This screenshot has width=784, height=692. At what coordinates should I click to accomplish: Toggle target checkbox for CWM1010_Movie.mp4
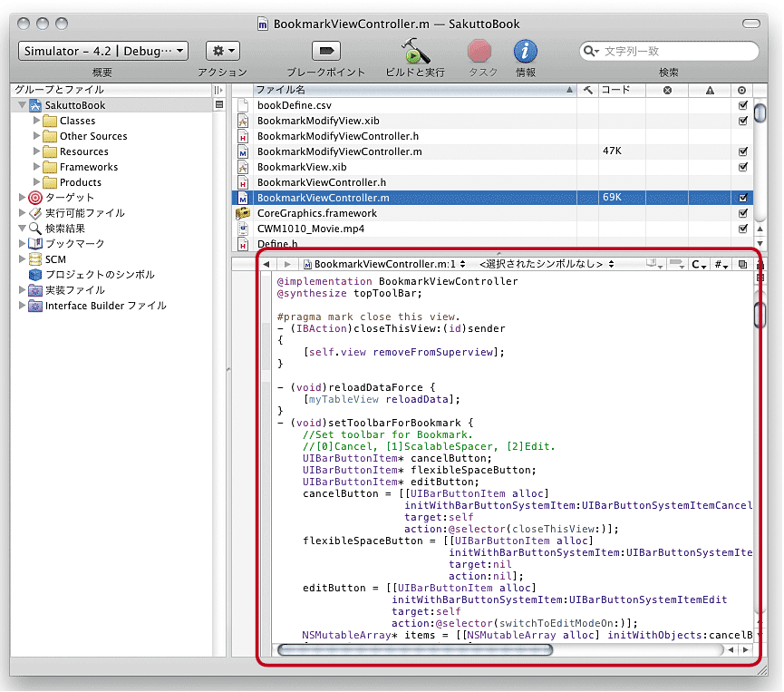click(x=743, y=229)
